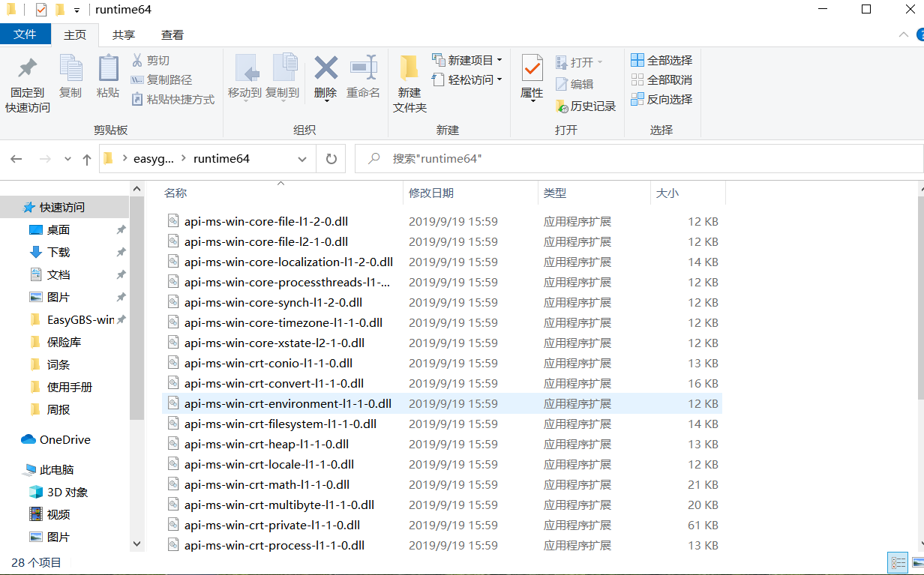Refresh the runtime64 folder view
Image resolution: width=924 pixels, height=575 pixels.
331,159
